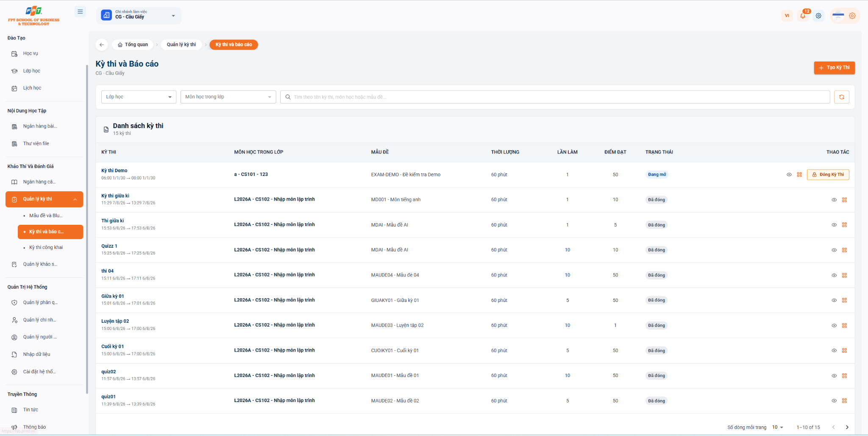Image resolution: width=868 pixels, height=436 pixels.
Task: Open Nhập dữ liệu in sidebar
Action: coord(45,355)
